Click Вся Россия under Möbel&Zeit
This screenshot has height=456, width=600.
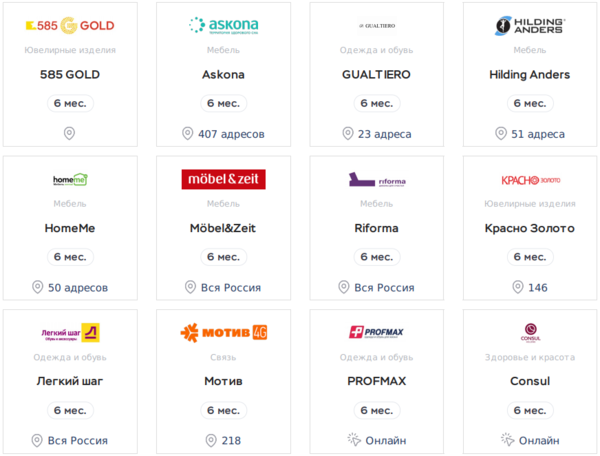click(x=231, y=288)
